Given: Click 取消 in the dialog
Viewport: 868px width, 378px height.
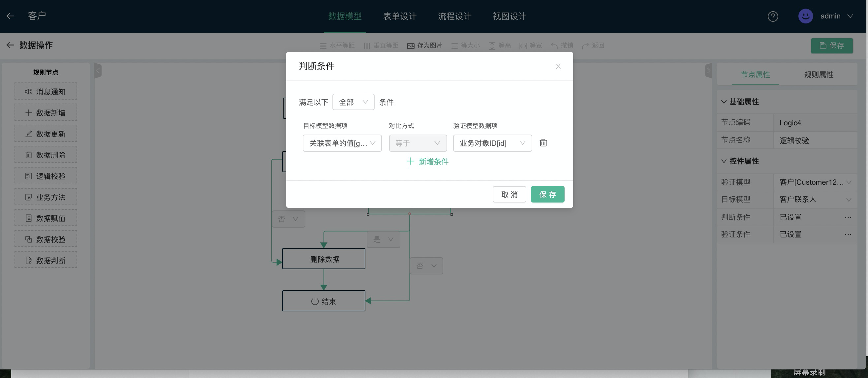Looking at the screenshot, I should tap(509, 194).
